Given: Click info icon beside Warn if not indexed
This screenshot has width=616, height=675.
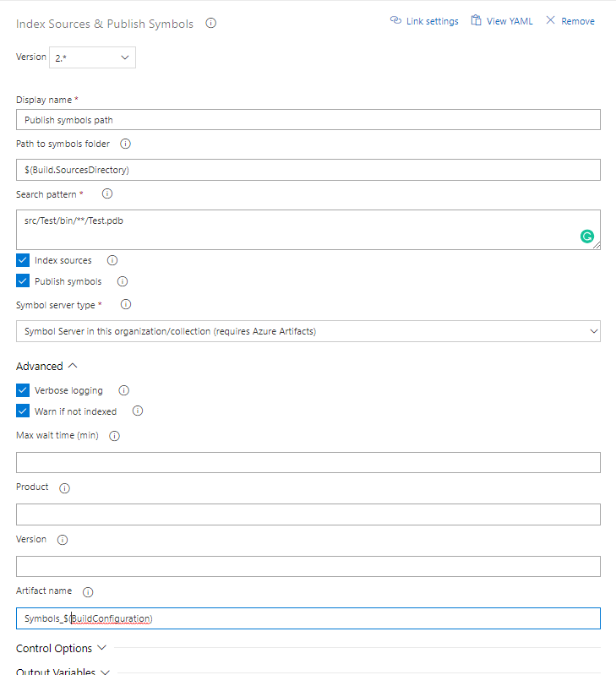Looking at the screenshot, I should [138, 411].
